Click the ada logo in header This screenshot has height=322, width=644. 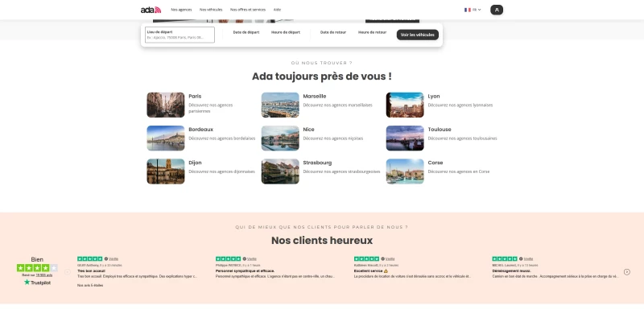151,10
